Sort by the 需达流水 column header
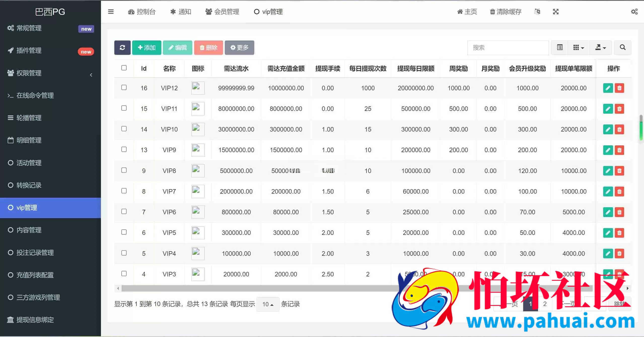Image resolution: width=644 pixels, height=337 pixels. pos(236,68)
